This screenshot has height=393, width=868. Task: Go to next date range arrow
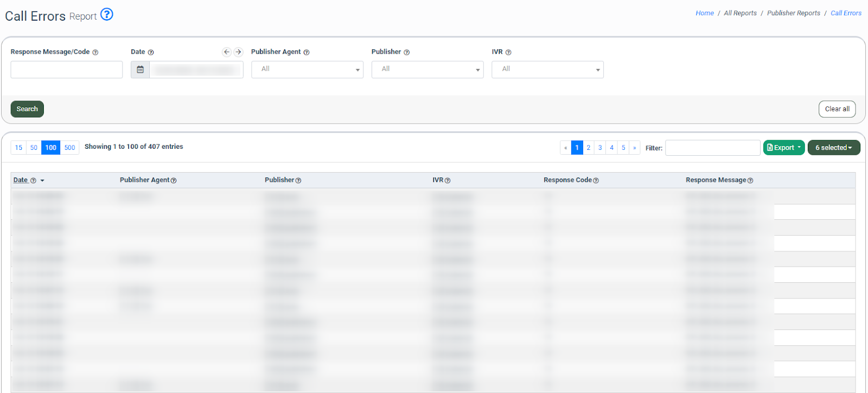(238, 52)
